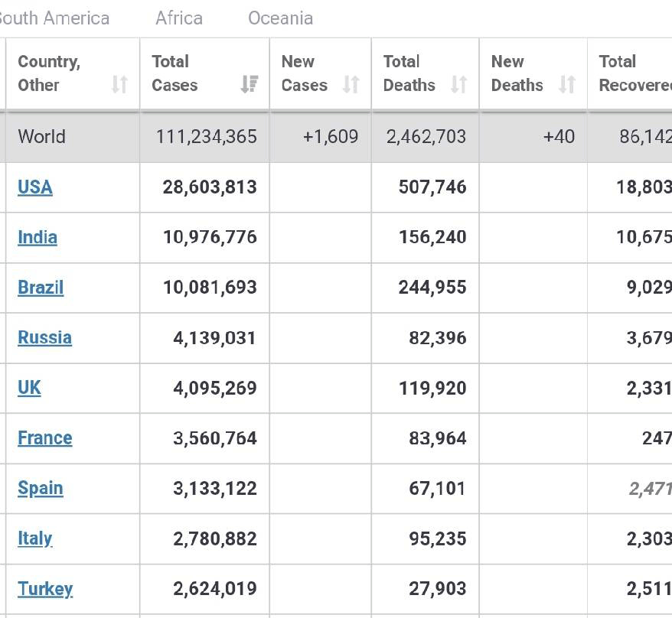Open the Russia country link
Image resolution: width=672 pixels, height=618 pixels.
(x=44, y=338)
